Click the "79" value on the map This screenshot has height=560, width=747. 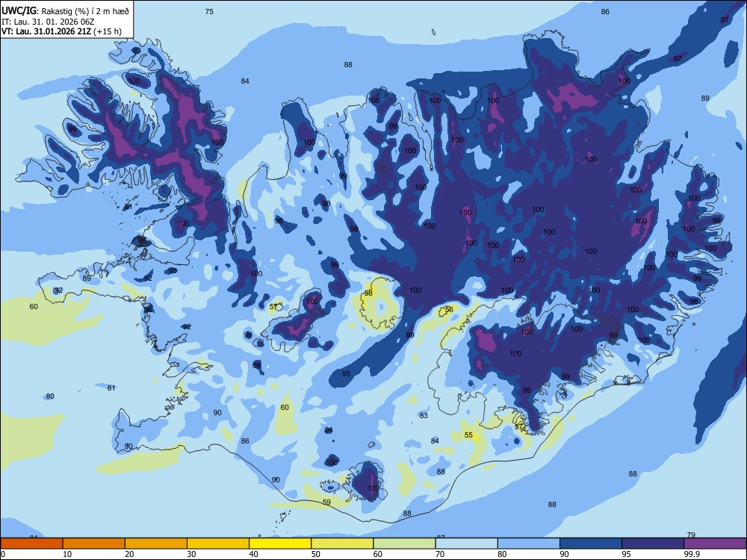tap(691, 535)
